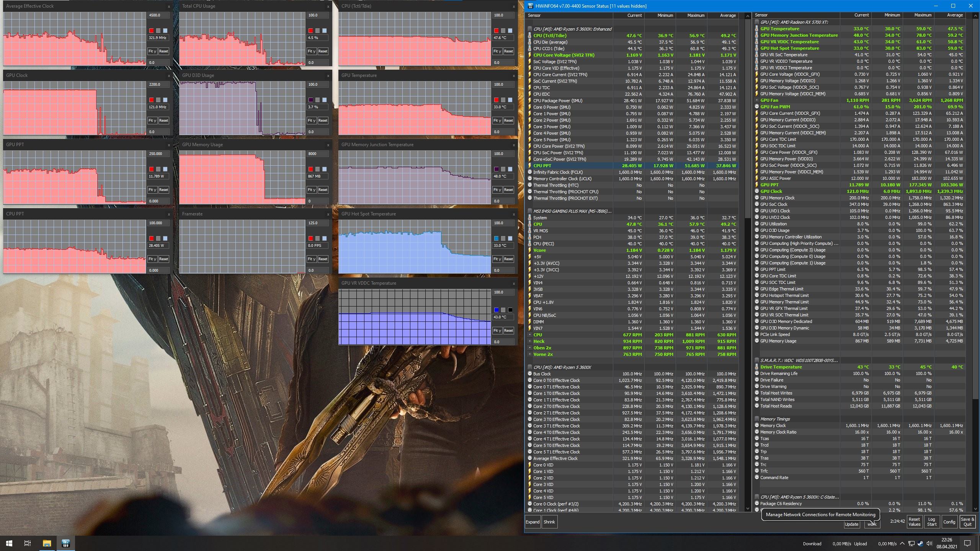This screenshot has height=551, width=980.
Task: Collapse MSI B450 GAMING PLUS MAX sensor group
Action: pyautogui.click(x=530, y=211)
